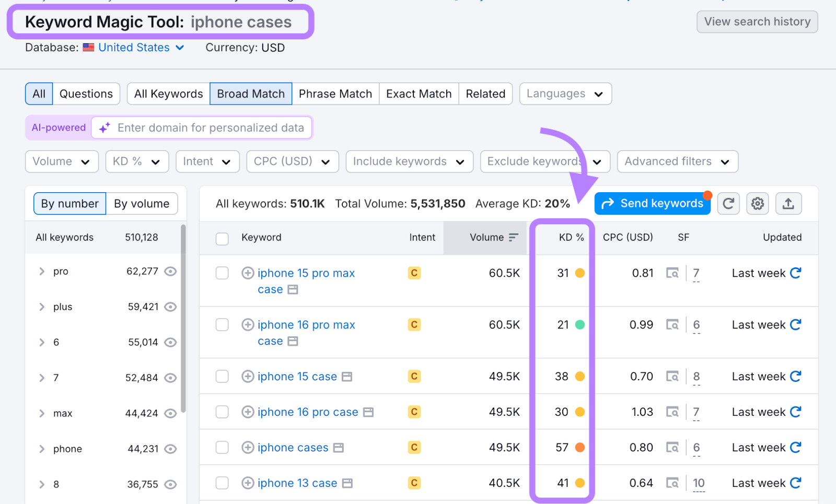Click the sparkle icon in the domain field
Image resolution: width=836 pixels, height=504 pixels.
coord(103,127)
